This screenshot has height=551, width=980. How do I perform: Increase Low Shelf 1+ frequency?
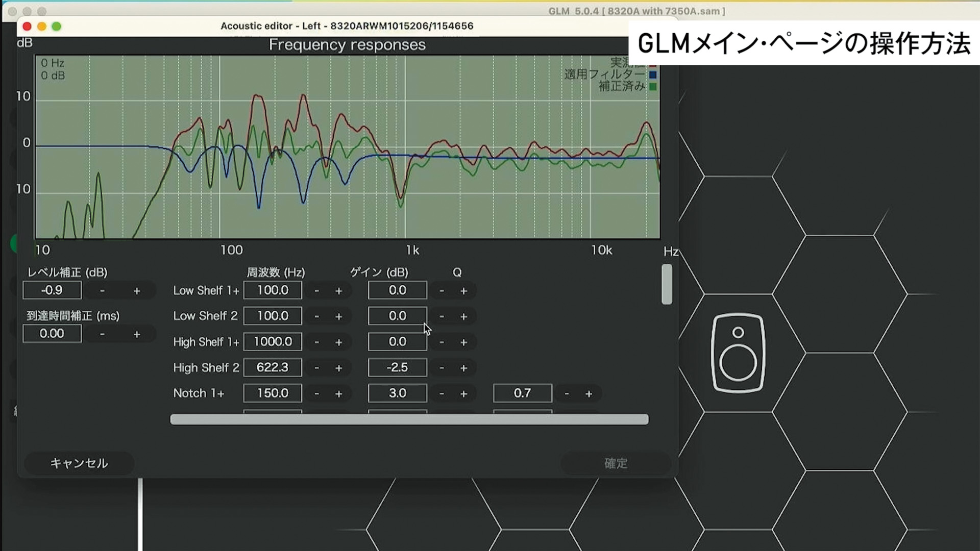(x=338, y=291)
